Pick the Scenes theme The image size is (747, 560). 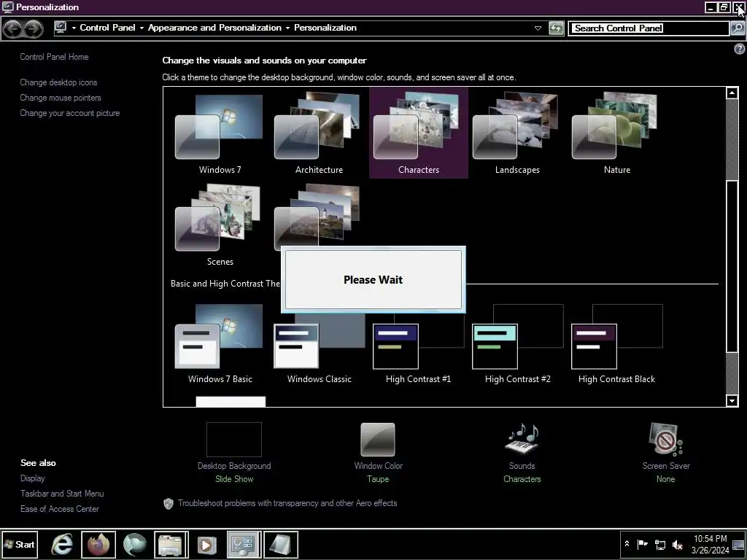[220, 226]
